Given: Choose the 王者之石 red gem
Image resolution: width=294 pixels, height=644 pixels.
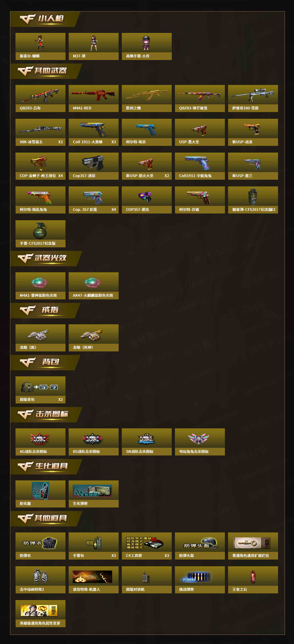Looking at the screenshot, I should coord(253,577).
